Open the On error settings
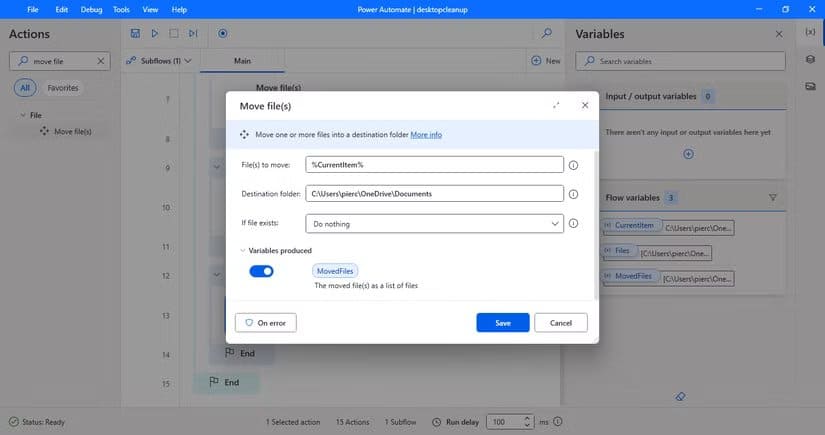The height and width of the screenshot is (435, 825). pyautogui.click(x=266, y=322)
